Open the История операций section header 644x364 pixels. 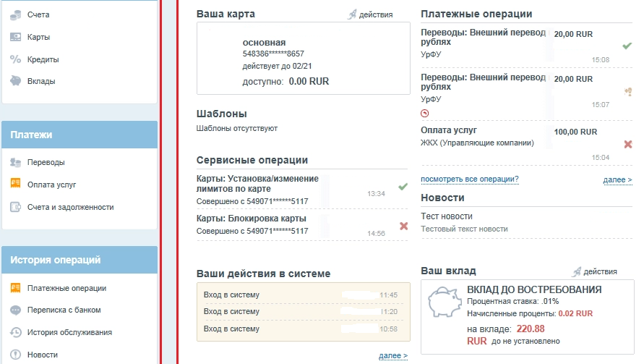tap(80, 260)
